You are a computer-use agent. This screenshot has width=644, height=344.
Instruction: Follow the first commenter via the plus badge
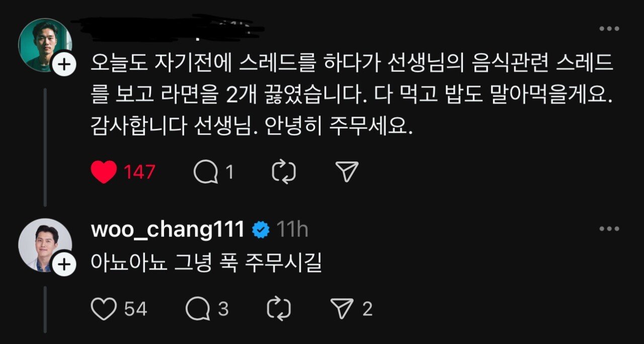pyautogui.click(x=63, y=64)
